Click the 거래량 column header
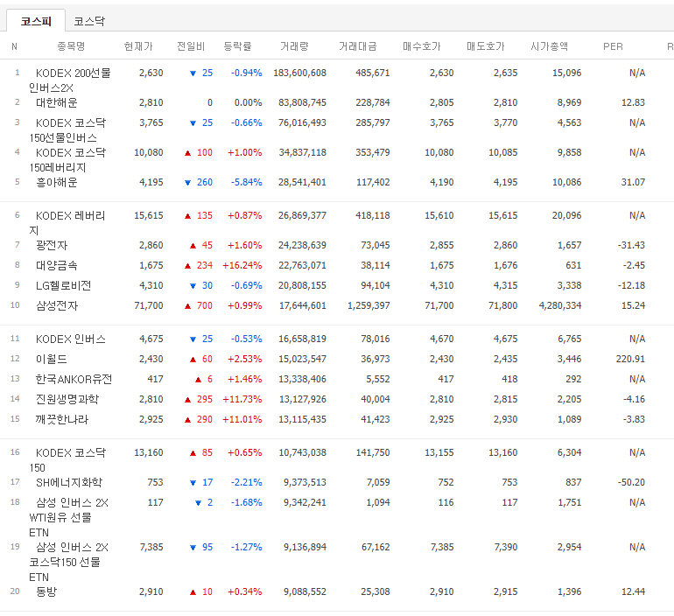 (x=294, y=46)
